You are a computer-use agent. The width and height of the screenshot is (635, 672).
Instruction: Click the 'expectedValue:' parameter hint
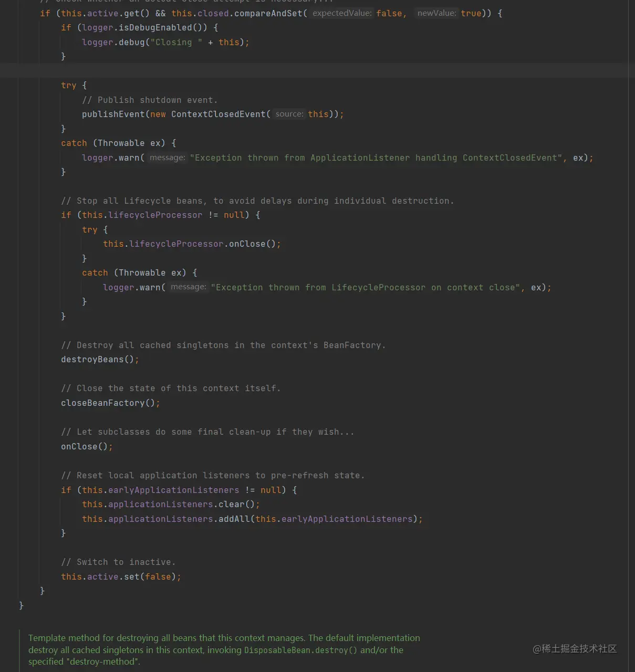(x=341, y=13)
